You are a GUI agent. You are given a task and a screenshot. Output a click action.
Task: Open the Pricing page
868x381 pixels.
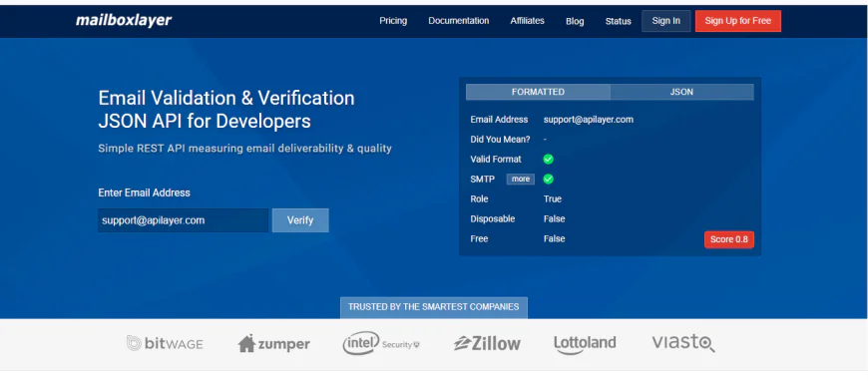[x=393, y=21]
